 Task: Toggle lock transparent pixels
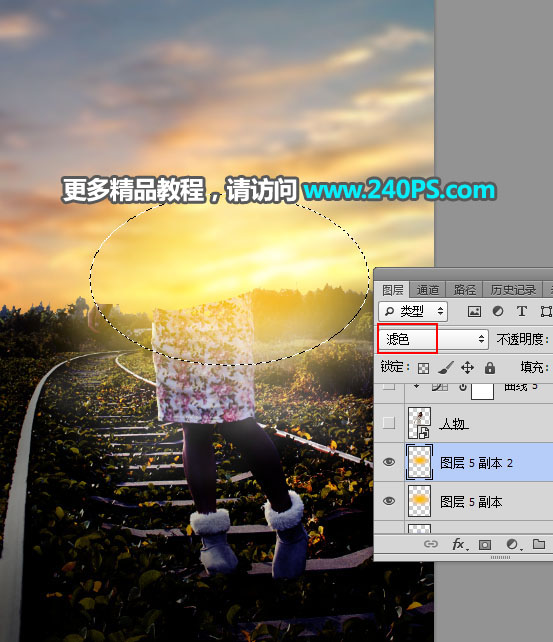pos(423,368)
